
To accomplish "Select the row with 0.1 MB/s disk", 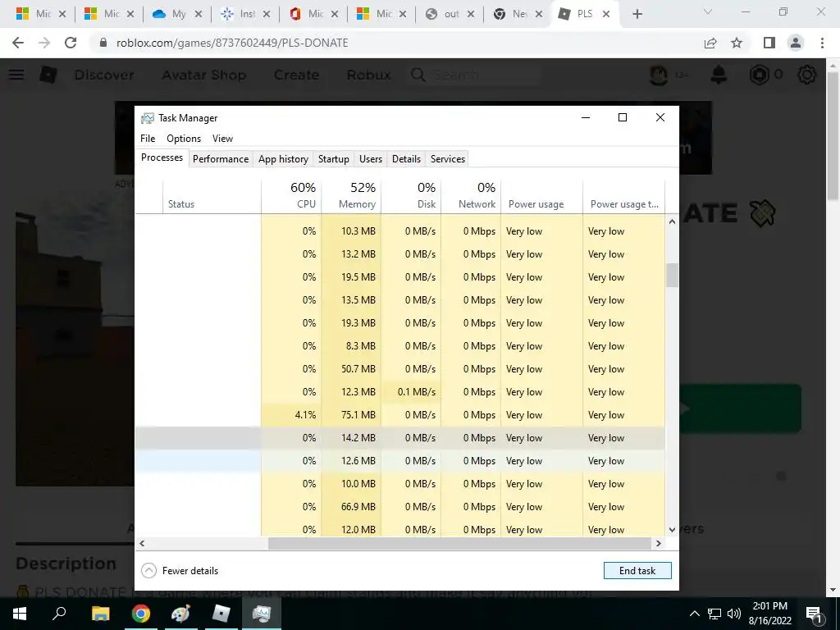I will pos(400,392).
